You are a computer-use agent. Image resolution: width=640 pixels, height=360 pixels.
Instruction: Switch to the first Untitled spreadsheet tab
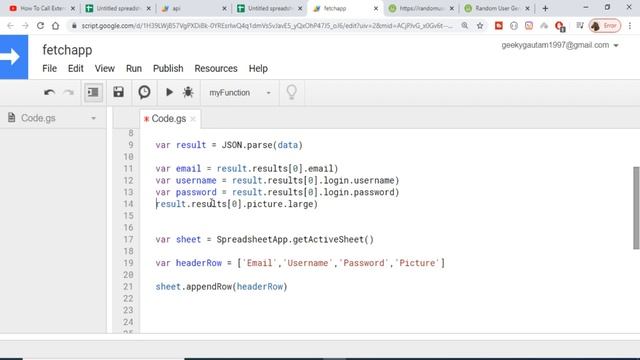[118, 8]
